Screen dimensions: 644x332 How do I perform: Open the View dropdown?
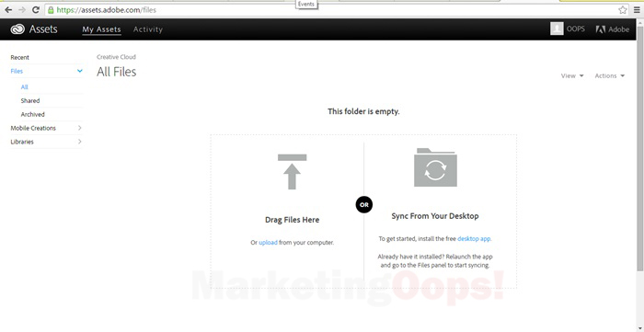(x=572, y=76)
